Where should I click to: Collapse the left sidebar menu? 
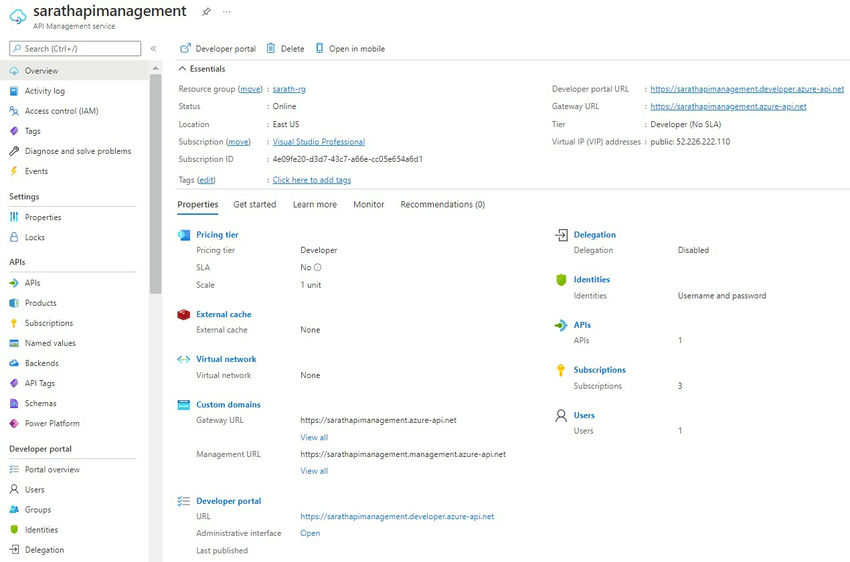(153, 48)
